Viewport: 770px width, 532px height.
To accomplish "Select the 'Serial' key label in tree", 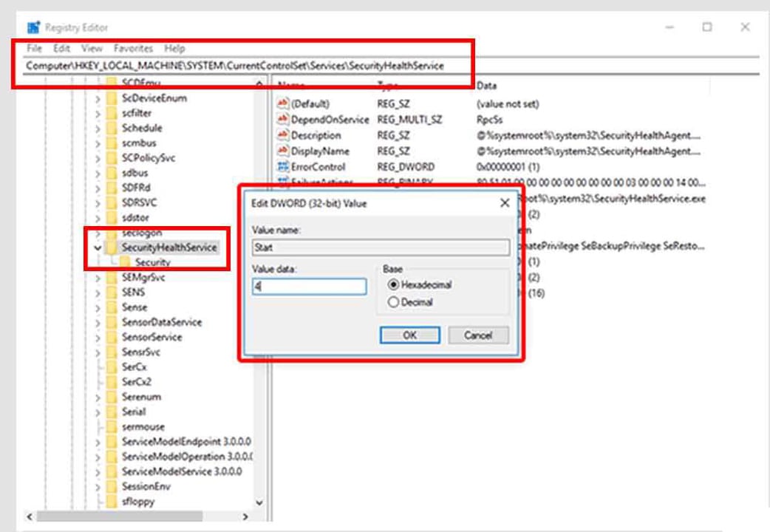I will point(134,412).
